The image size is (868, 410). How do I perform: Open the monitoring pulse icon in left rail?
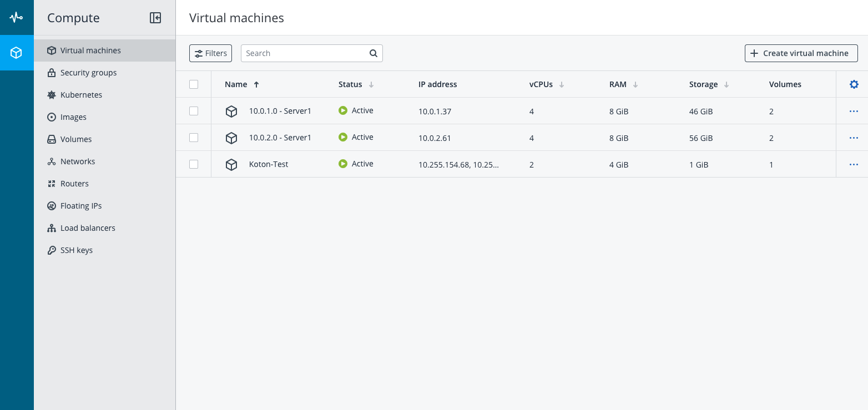click(x=17, y=17)
